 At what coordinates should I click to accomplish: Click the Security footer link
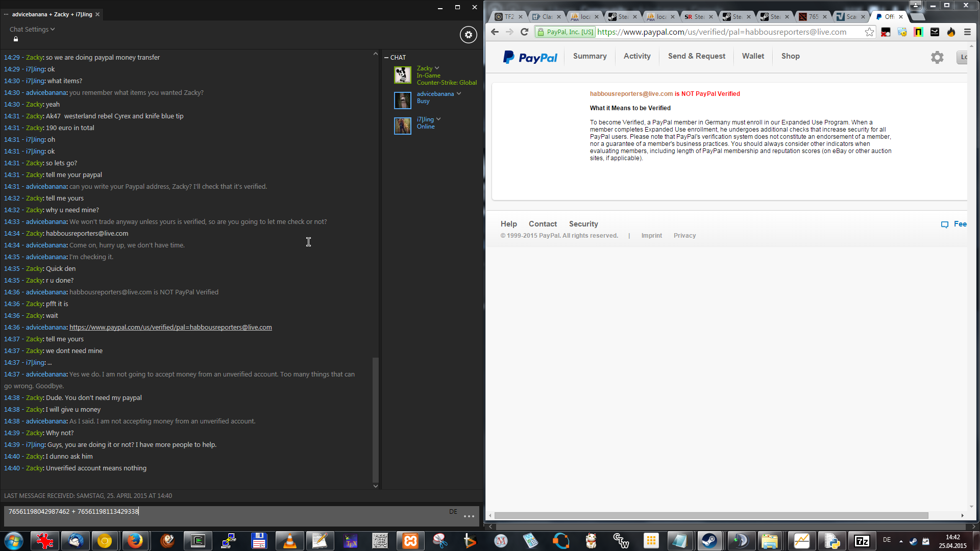(583, 224)
